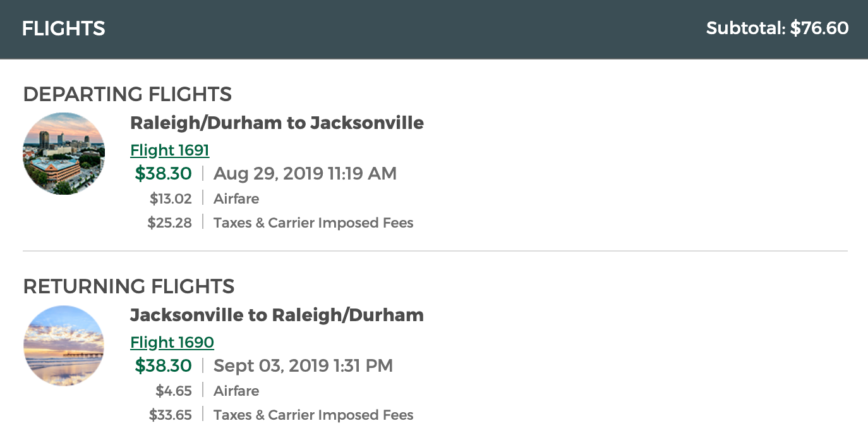Viewport: 868px width, 440px height.
Task: Click the Jacksonville to Raleigh/Durham heading
Action: click(277, 315)
